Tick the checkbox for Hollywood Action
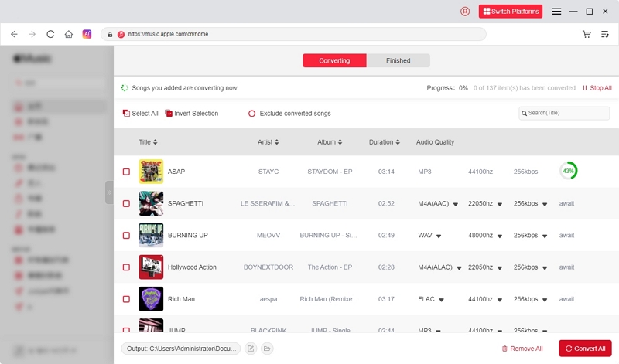The width and height of the screenshot is (619, 364). tap(126, 267)
